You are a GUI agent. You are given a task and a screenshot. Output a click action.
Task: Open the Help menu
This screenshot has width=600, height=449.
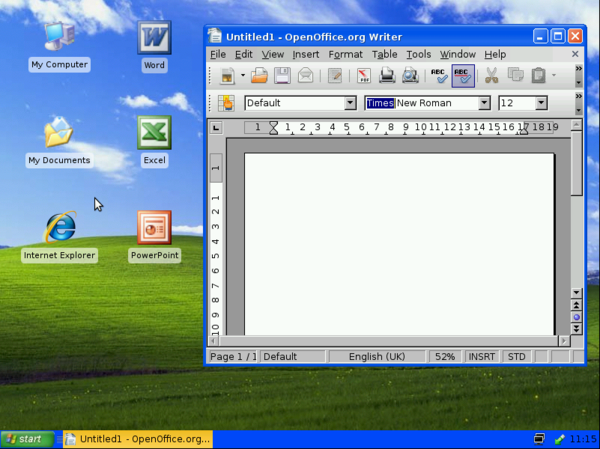pyautogui.click(x=495, y=54)
